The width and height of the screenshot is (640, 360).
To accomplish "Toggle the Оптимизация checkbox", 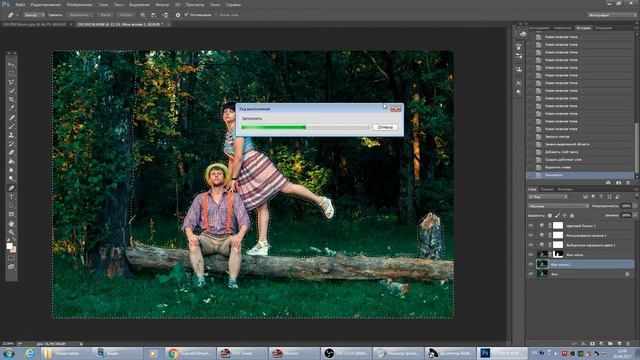I will click(x=186, y=15).
